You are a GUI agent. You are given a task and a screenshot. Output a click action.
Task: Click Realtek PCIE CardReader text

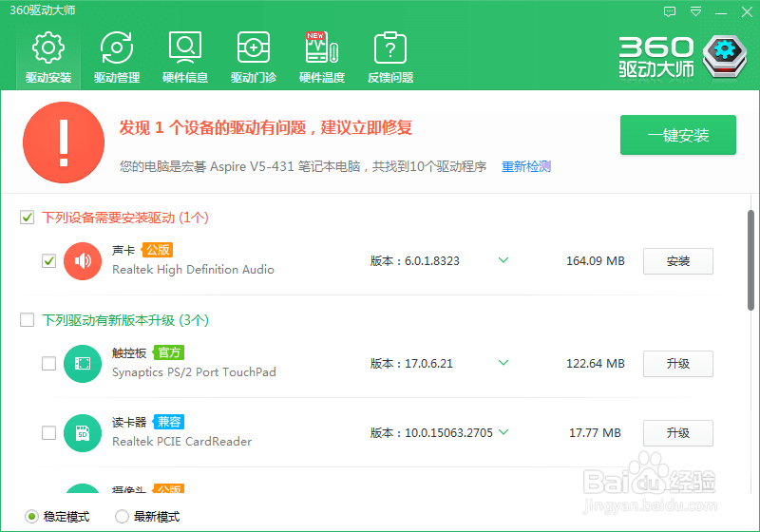click(182, 442)
